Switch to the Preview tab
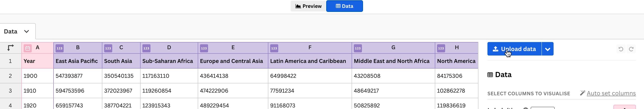The width and height of the screenshot is (644, 109). coord(308,6)
